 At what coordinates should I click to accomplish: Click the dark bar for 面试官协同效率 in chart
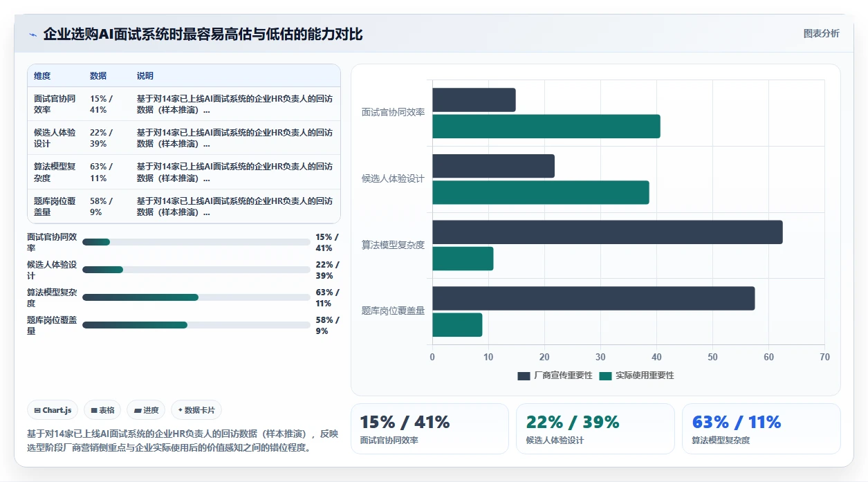pos(474,100)
